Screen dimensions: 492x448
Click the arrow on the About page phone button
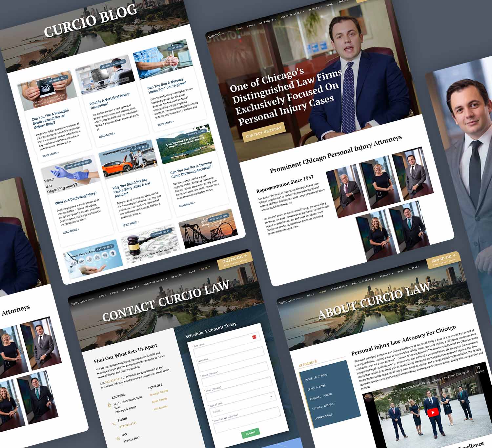(454, 255)
